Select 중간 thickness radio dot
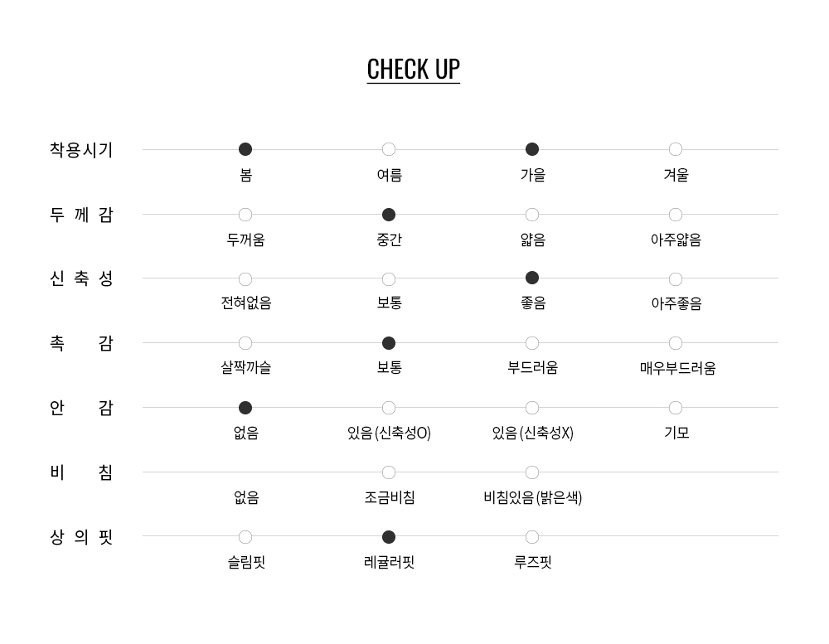The image size is (829, 644). 389,215
